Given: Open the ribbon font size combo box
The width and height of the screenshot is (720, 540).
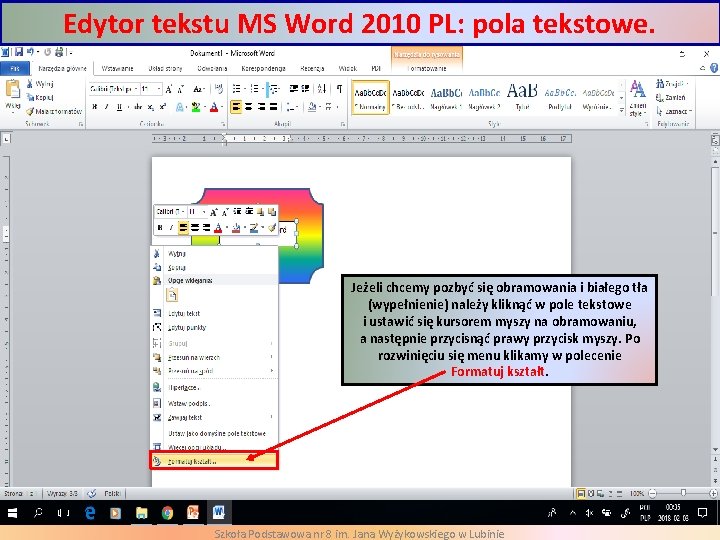Looking at the screenshot, I should tap(151, 89).
